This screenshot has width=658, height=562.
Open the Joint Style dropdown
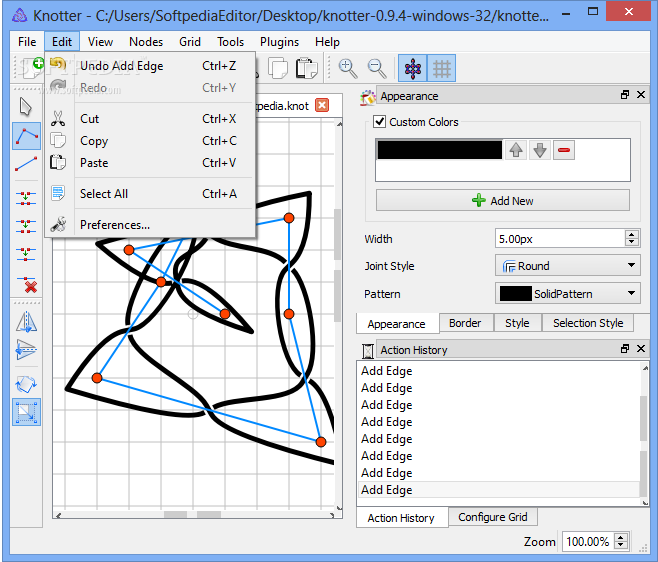click(x=568, y=266)
